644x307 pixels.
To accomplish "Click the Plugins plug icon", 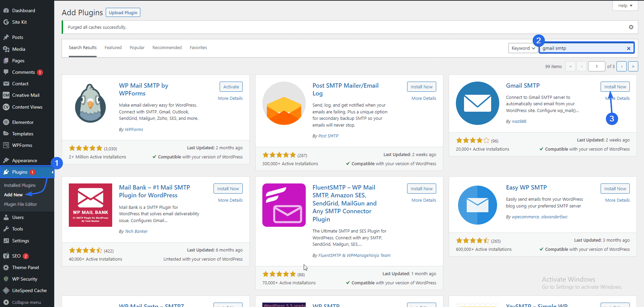I will [6, 172].
